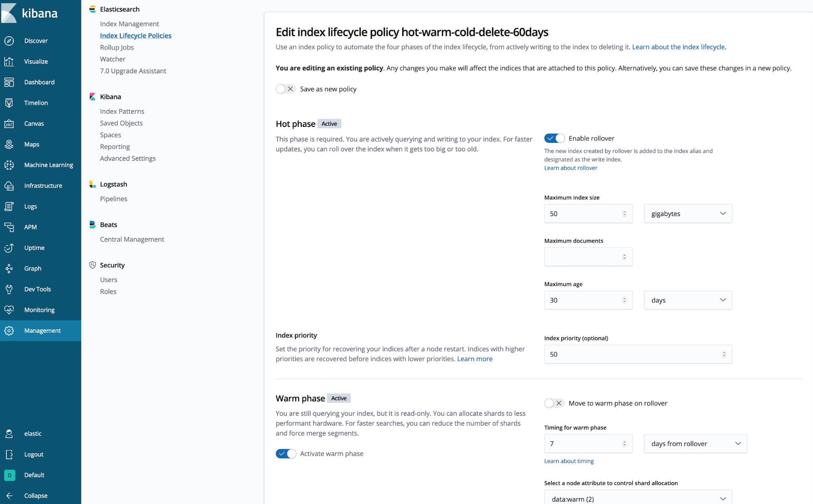Click the Security section icon
813x504 pixels.
[92, 265]
